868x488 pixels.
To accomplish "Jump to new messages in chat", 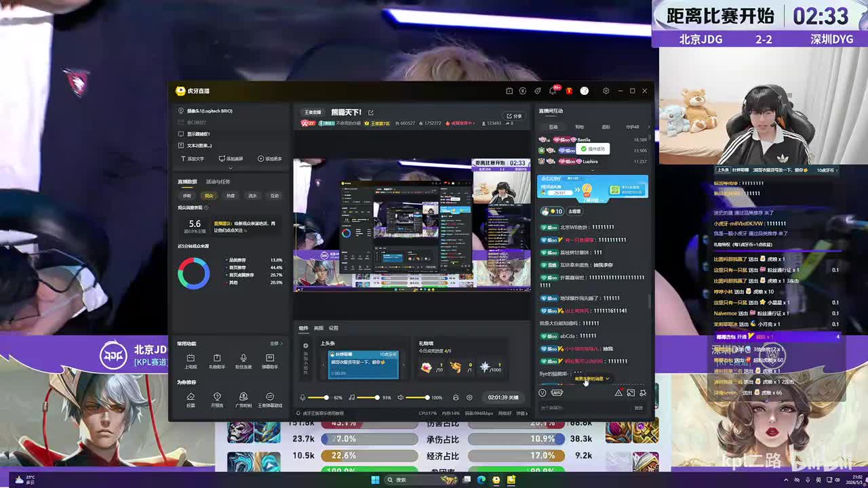I will pyautogui.click(x=592, y=379).
